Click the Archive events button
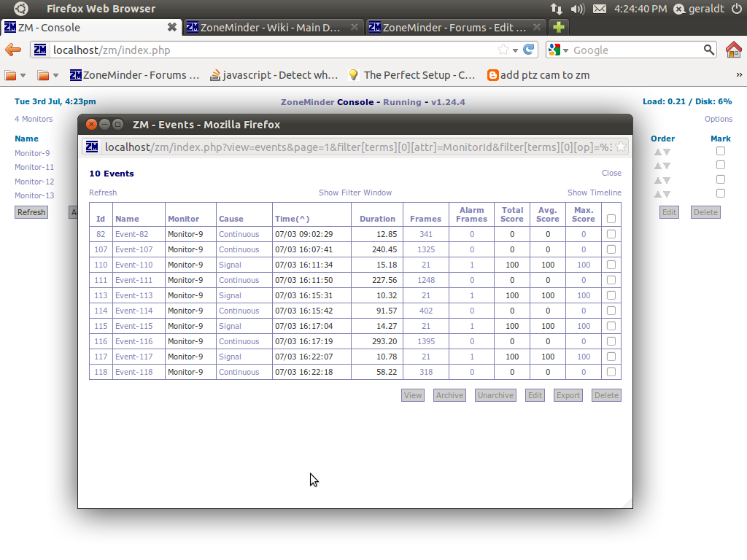 (x=449, y=395)
